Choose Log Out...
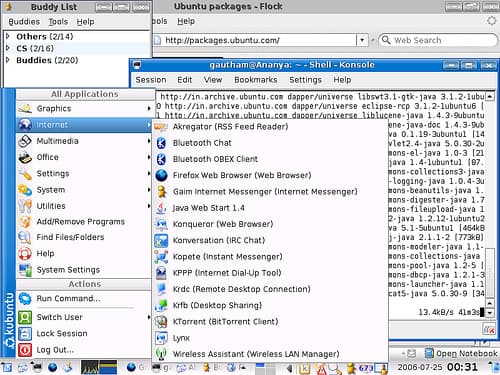The height and width of the screenshot is (375, 500). (x=84, y=350)
